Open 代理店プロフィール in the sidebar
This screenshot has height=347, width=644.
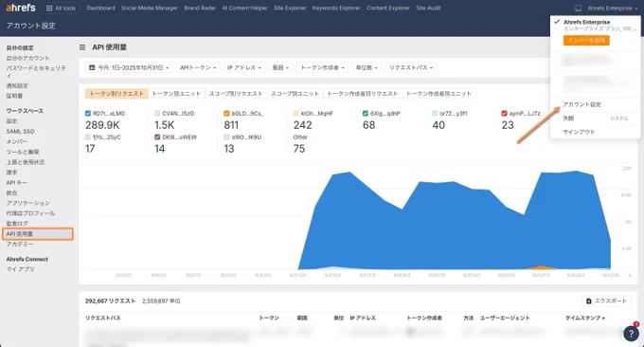(30, 213)
